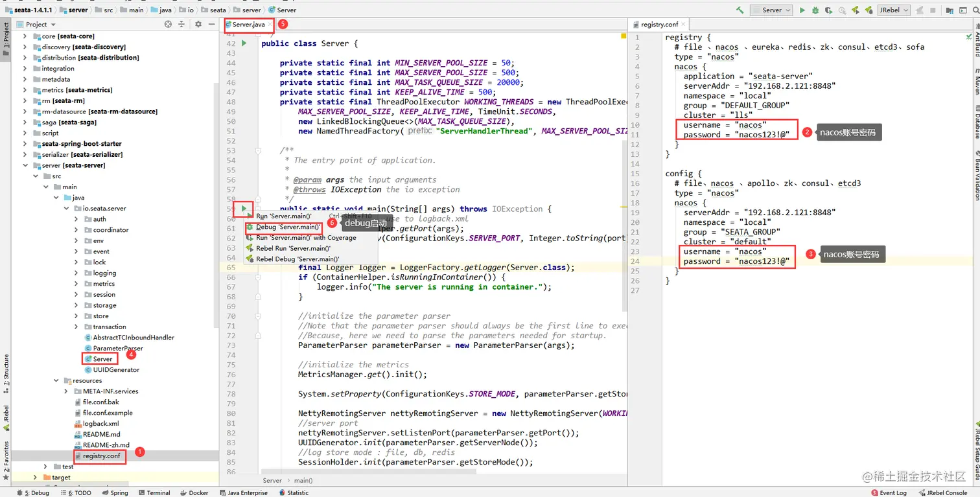The width and height of the screenshot is (980, 497).
Task: Choose Debug 'Server.main()' from context menu
Action: (312, 227)
